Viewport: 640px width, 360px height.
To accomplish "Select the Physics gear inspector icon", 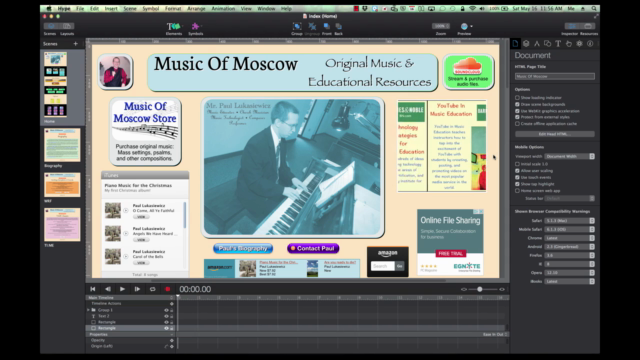I will [x=579, y=44].
